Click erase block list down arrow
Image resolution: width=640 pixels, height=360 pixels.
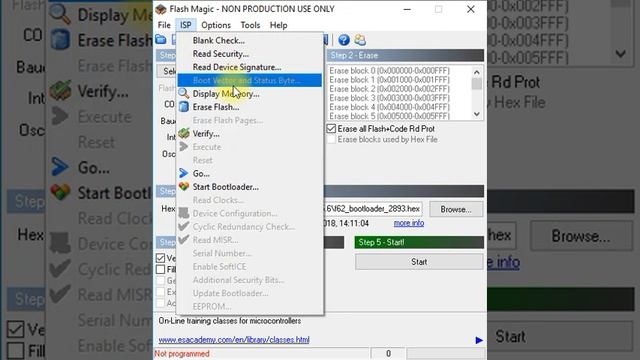click(477, 114)
